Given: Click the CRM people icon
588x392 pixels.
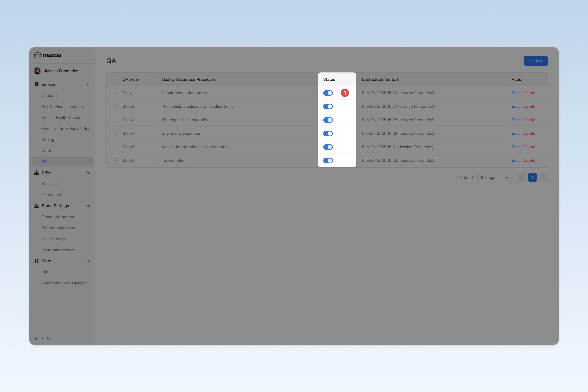Looking at the screenshot, I should coord(36,173).
